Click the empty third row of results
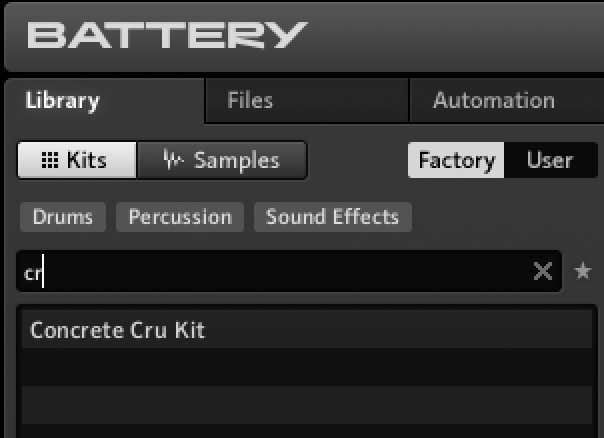This screenshot has width=604, height=438. [x=305, y=404]
